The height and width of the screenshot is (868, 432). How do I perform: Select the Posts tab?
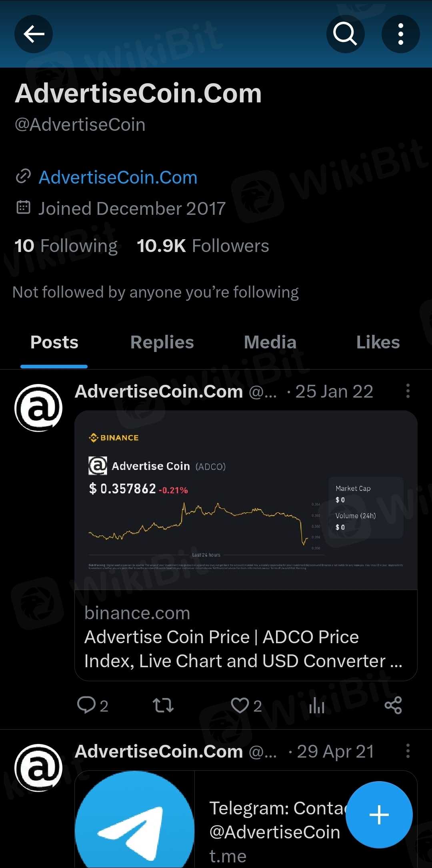(54, 342)
